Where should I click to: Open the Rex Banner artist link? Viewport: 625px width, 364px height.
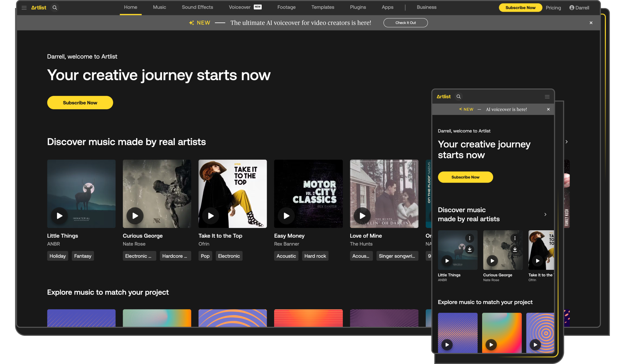287,244
